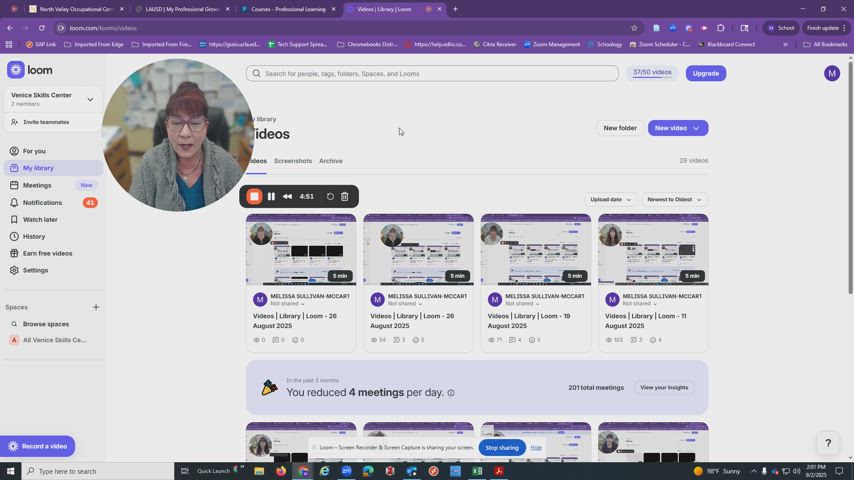
Task: Switch to Screenshots tab
Action: (292, 161)
